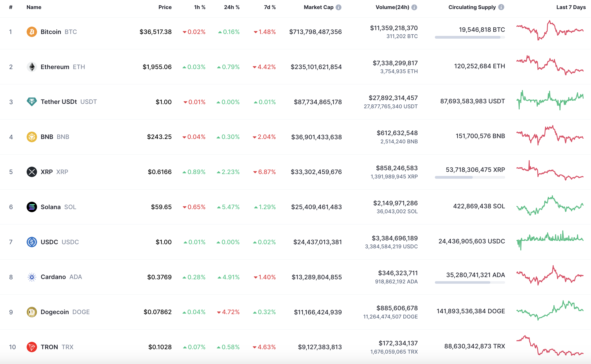The height and width of the screenshot is (364, 591).
Task: Click the Dogecoin logo icon
Action: tap(32, 312)
